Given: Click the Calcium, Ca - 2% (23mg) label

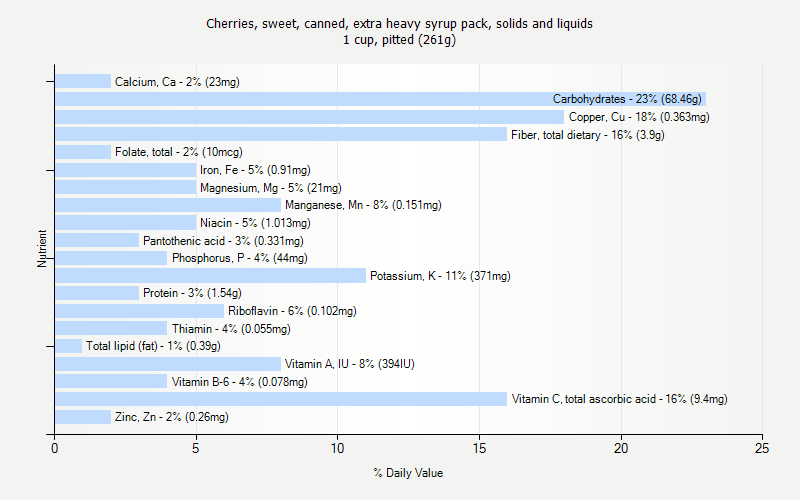Looking at the screenshot, I should (x=177, y=82).
